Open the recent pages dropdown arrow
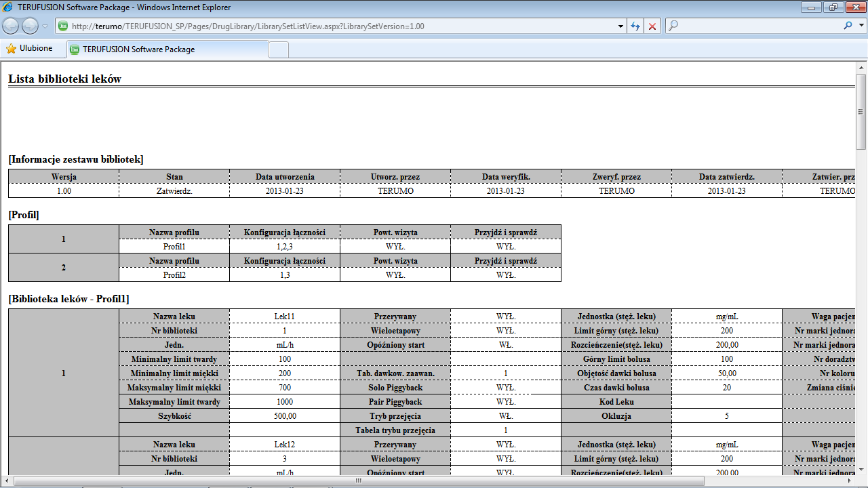Screen dimensions: 868x488 (45, 26)
